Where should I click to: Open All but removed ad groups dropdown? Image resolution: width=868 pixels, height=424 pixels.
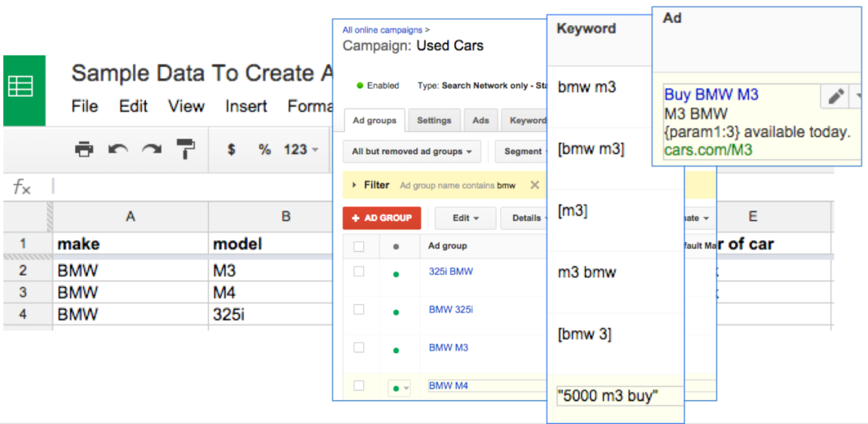coord(412,151)
